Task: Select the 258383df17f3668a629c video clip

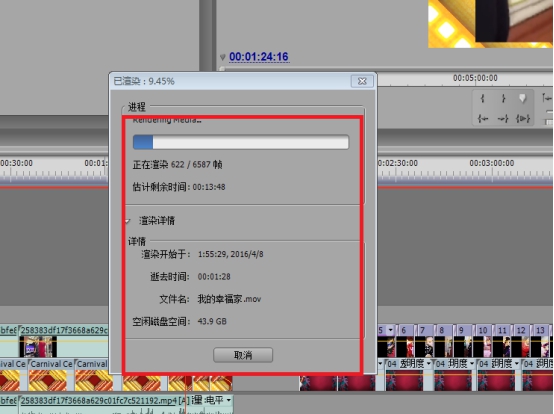Action: coord(64,341)
